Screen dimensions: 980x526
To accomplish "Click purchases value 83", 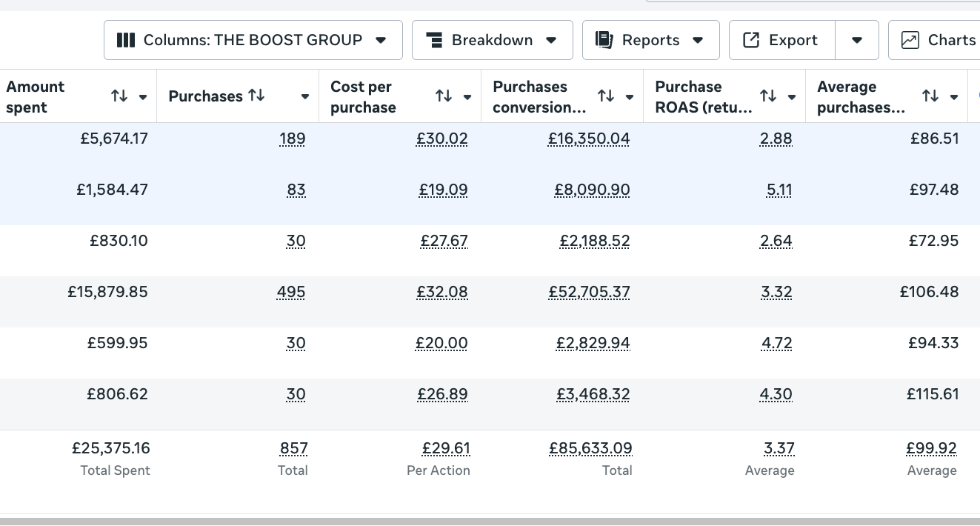I will click(296, 190).
